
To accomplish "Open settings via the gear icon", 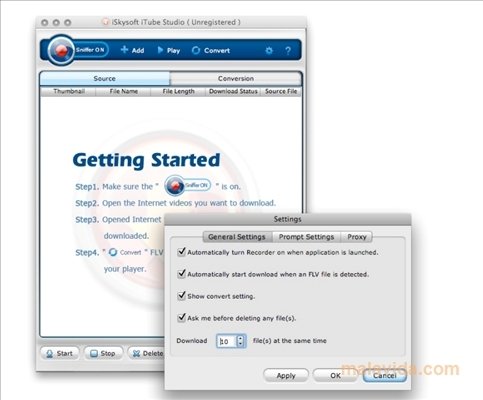I will (x=269, y=51).
